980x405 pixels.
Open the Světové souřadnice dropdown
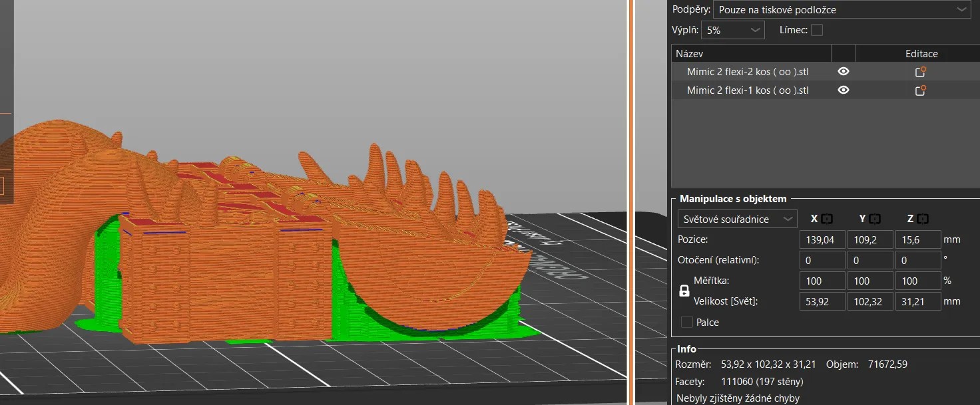tap(737, 219)
